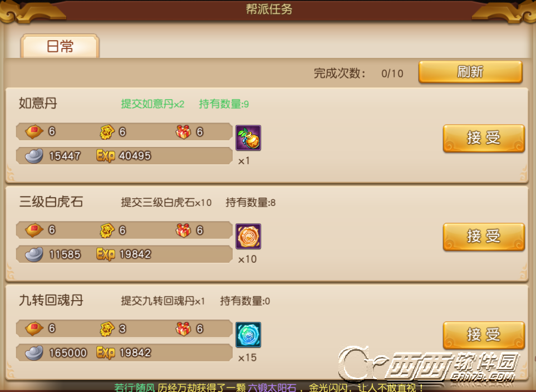Click gold badge icon in 九转回魂丹 row
Image resolution: width=536 pixels, height=392 pixels.
[107, 329]
